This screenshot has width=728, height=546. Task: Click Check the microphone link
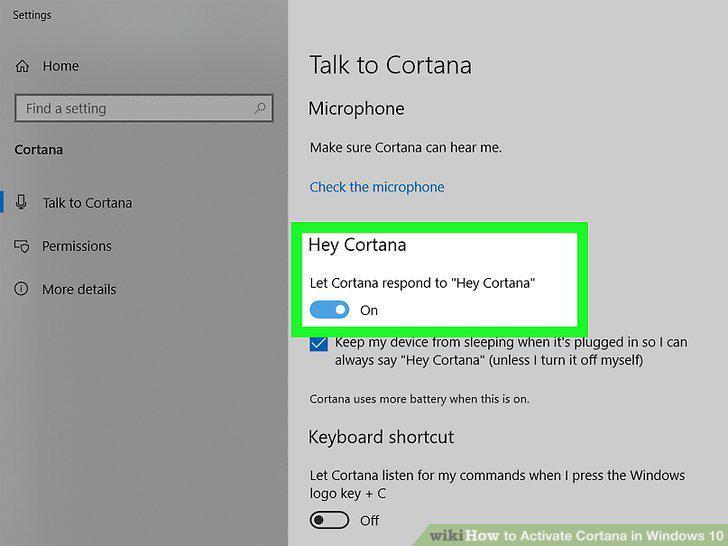tap(377, 187)
